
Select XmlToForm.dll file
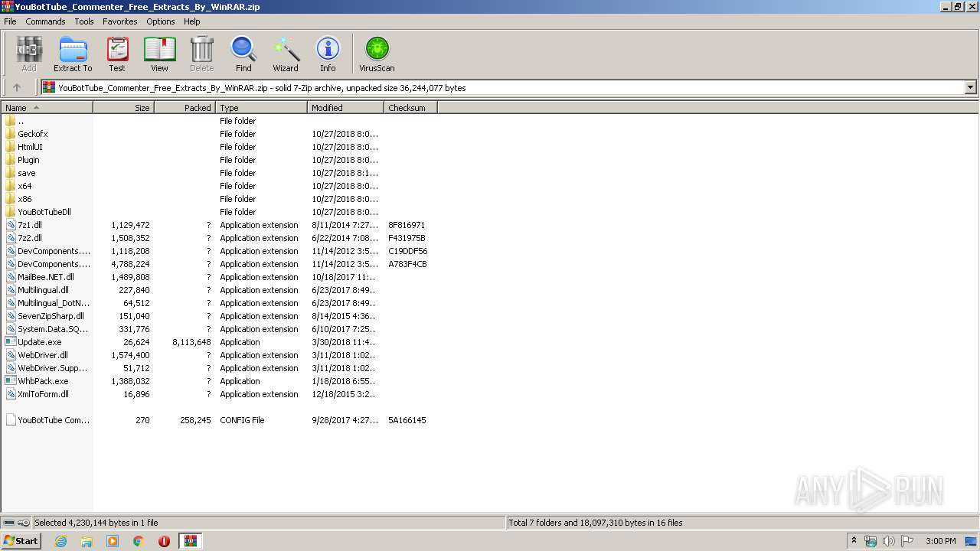point(37,394)
